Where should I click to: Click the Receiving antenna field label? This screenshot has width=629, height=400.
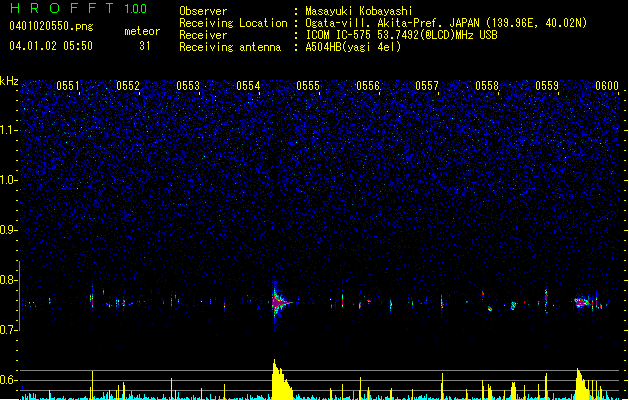(230, 47)
